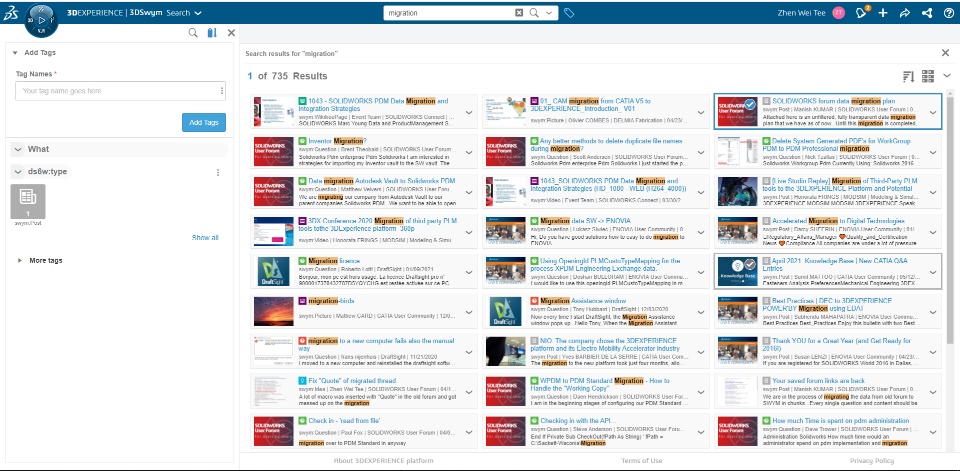Screen dimensions: 960x471
Task: Expand More tags section
Action: 20,260
